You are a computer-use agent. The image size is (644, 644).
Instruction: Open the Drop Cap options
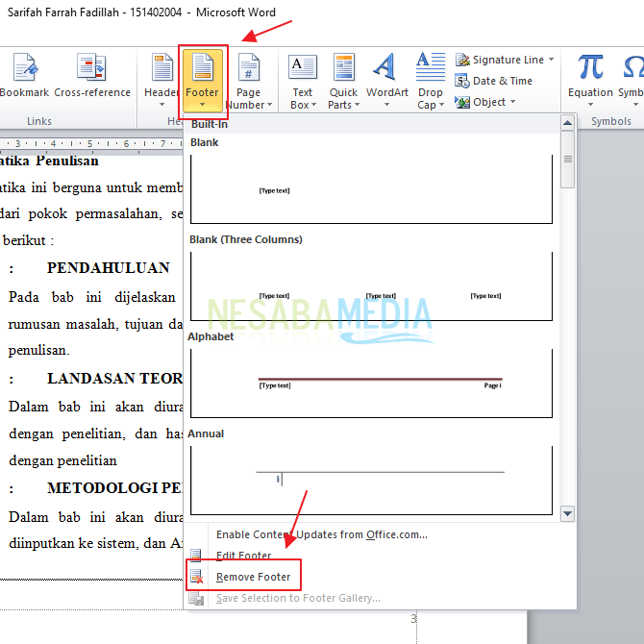[x=431, y=82]
